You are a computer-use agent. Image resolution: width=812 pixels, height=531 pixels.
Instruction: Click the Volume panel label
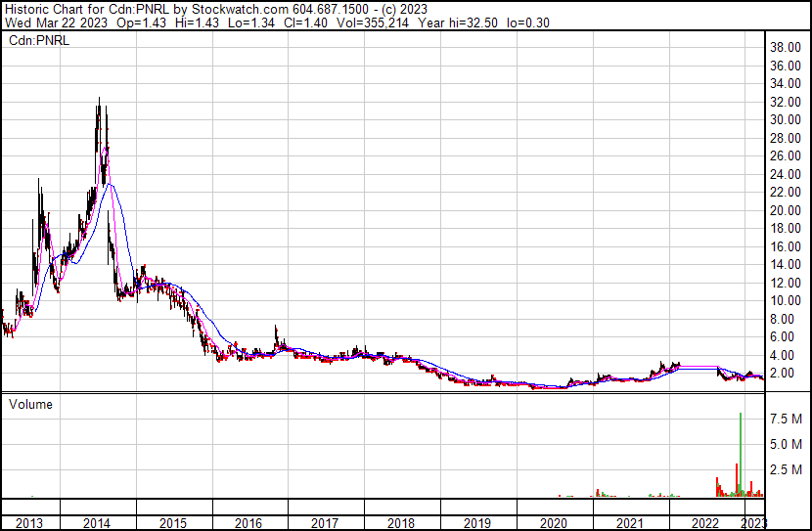[29, 404]
